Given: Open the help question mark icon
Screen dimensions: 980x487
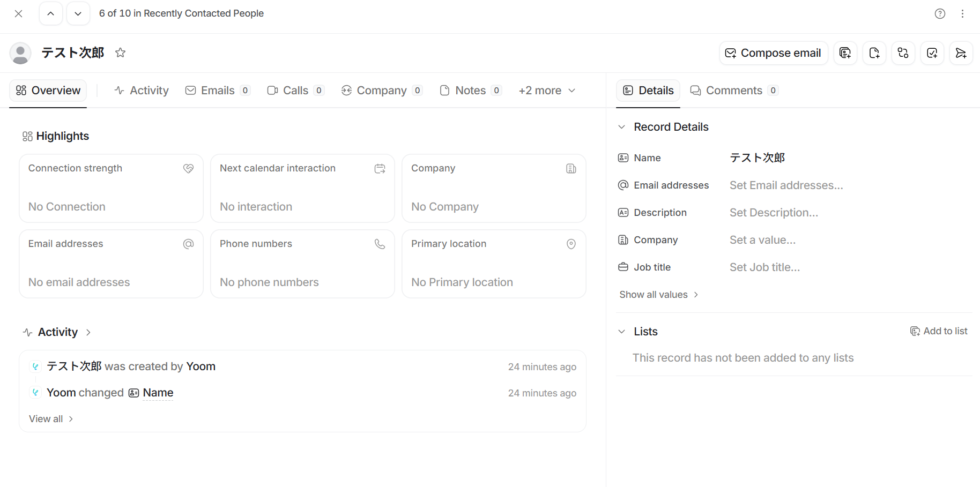Looking at the screenshot, I should point(940,14).
